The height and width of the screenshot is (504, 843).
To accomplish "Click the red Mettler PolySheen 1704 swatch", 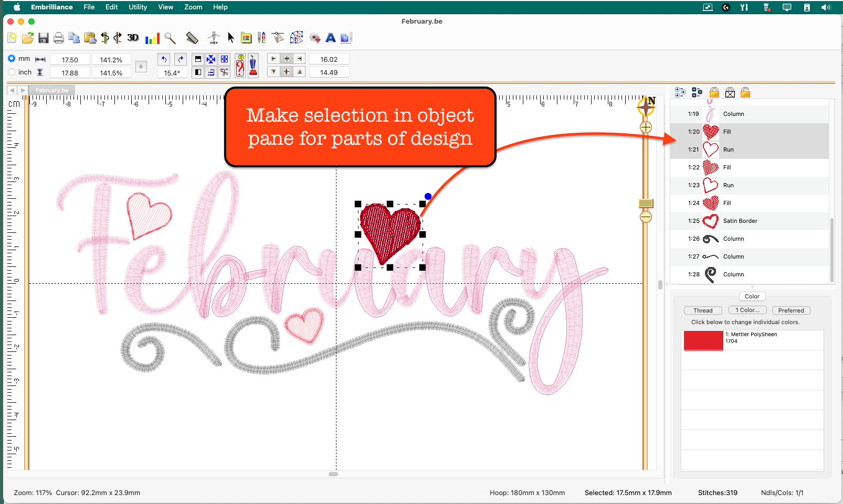I will [703, 340].
